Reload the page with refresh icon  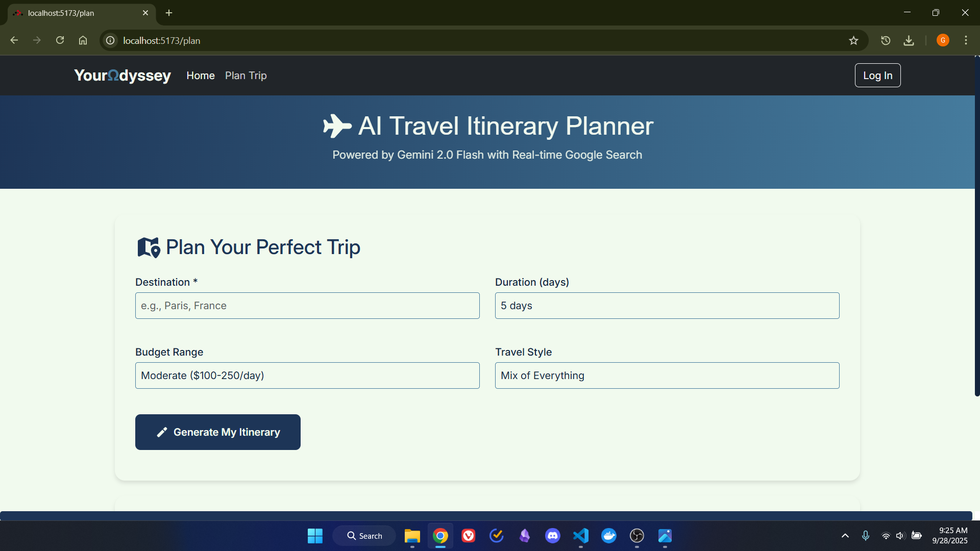(x=60, y=40)
